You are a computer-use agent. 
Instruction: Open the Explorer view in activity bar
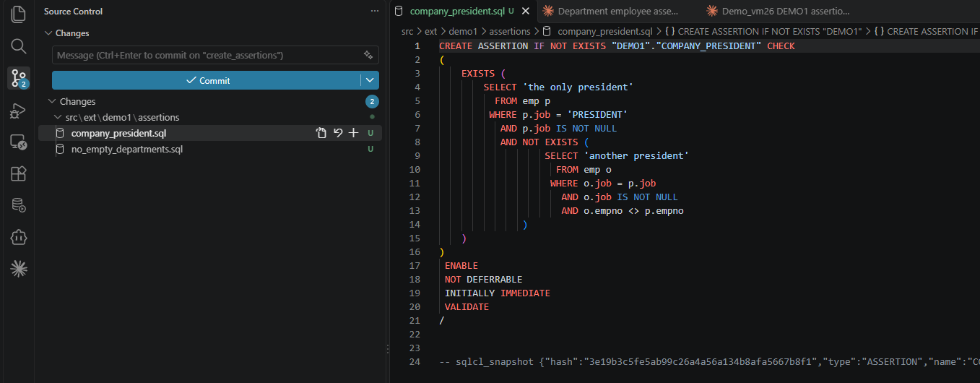click(19, 14)
